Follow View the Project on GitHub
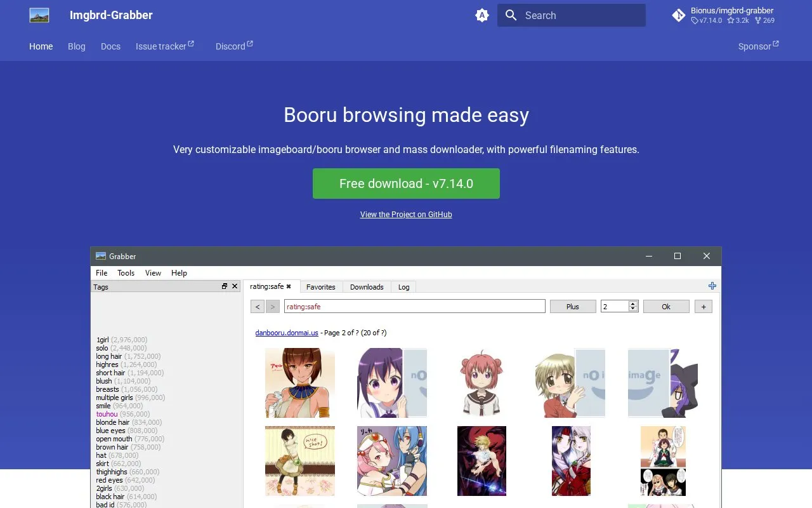Screen dimensions: 812x508 pos(406,215)
